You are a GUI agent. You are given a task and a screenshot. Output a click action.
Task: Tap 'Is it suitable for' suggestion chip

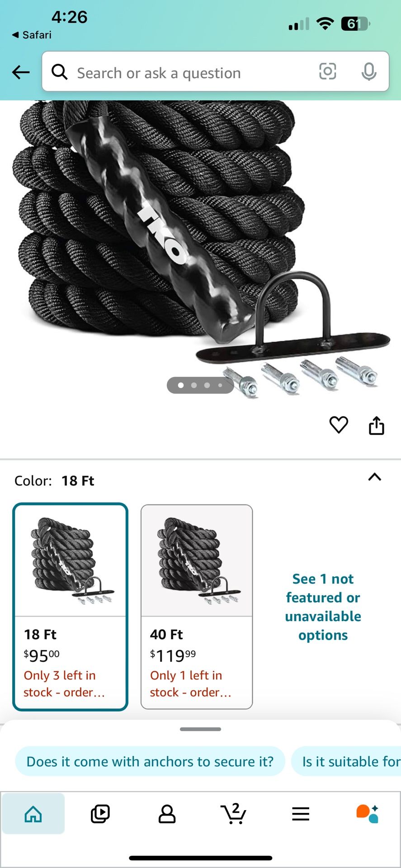click(346, 761)
